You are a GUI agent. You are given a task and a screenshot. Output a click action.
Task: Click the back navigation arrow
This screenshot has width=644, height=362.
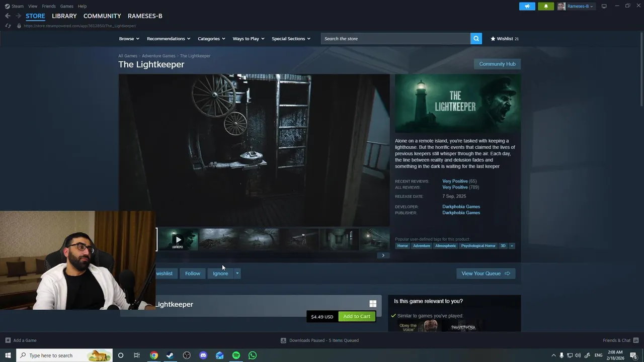click(8, 16)
